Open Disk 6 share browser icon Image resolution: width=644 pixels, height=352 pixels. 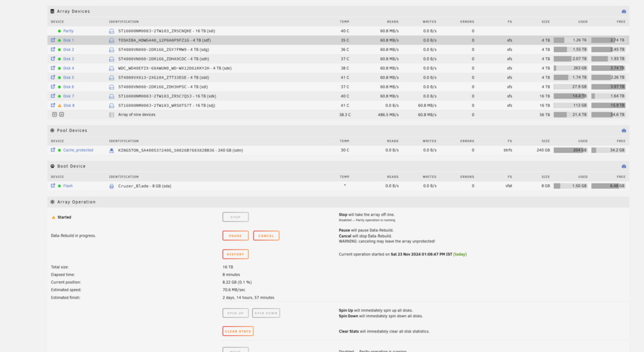point(53,87)
